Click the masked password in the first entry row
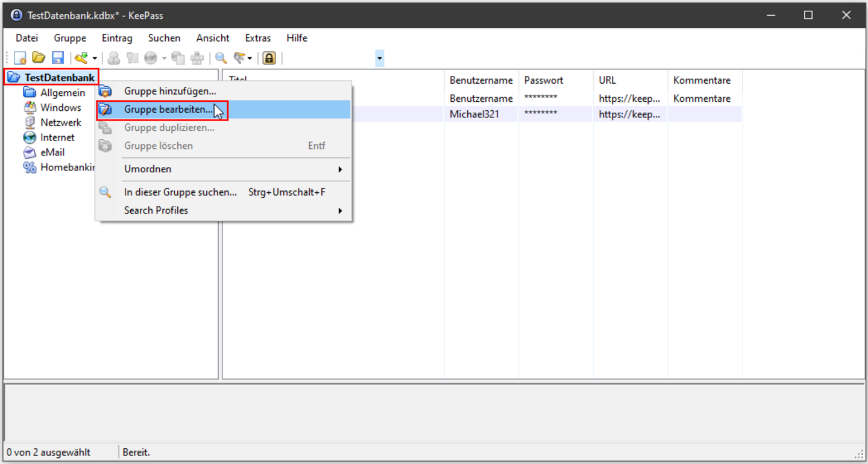 coord(541,98)
